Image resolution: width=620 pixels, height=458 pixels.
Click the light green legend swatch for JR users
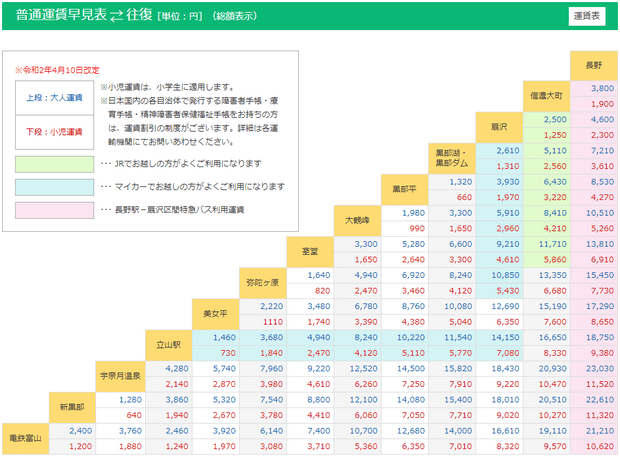click(55, 165)
